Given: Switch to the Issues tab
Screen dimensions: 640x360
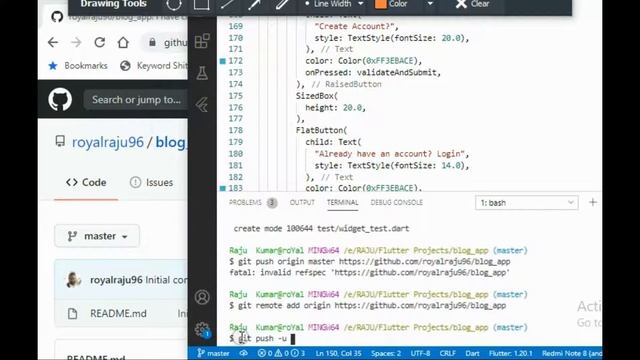Looking at the screenshot, I should [x=151, y=182].
